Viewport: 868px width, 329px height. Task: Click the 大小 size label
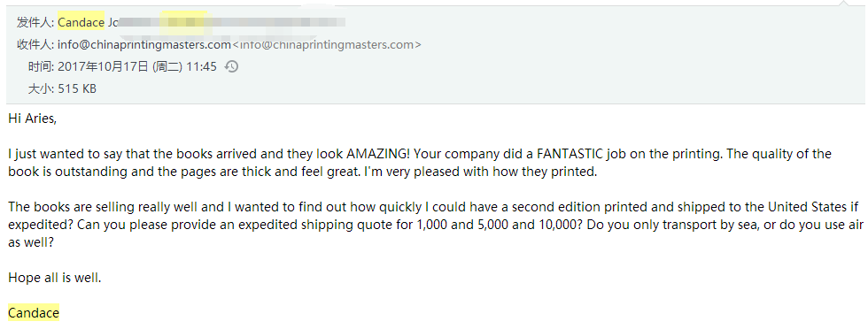pyautogui.click(x=41, y=88)
